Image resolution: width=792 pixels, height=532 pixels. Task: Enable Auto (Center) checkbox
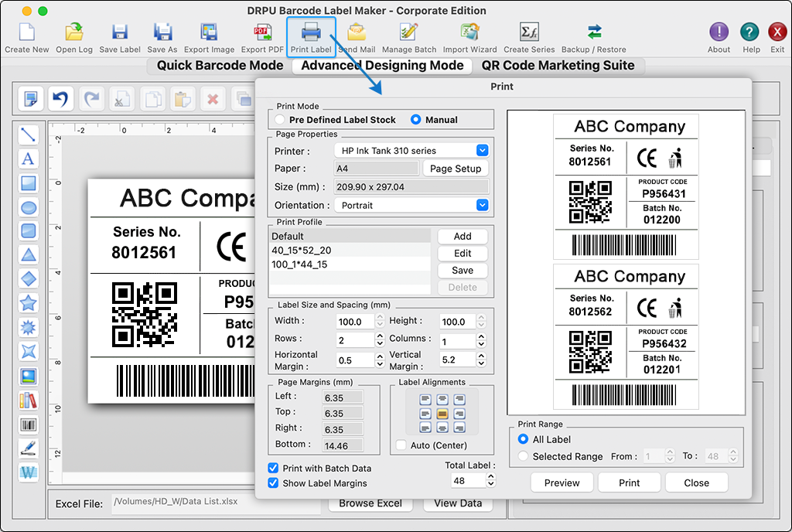coord(401,445)
